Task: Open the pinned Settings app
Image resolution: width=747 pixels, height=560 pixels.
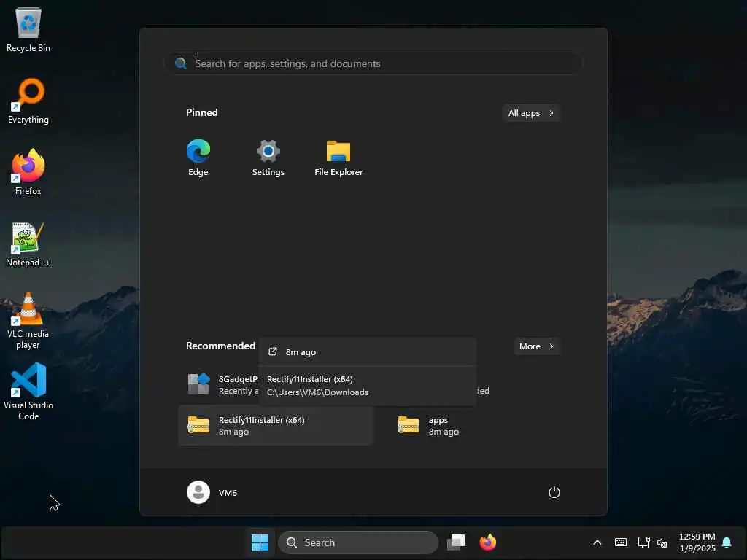Action: 268,157
